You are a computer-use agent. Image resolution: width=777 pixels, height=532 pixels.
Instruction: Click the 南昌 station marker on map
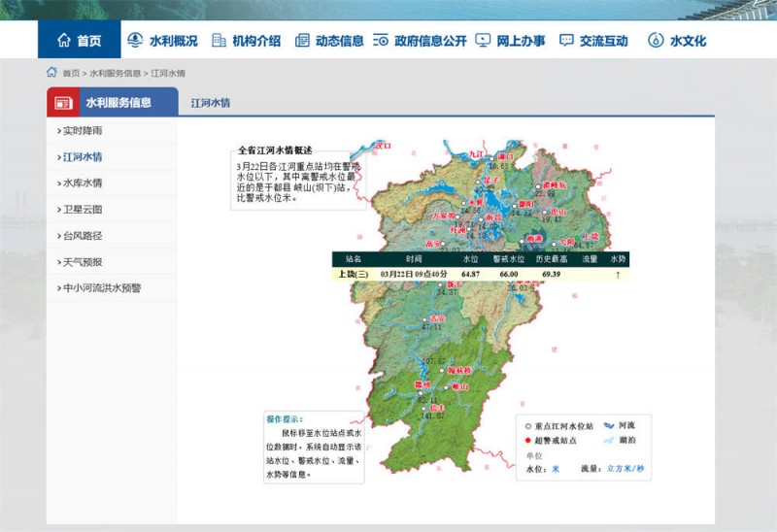pyautogui.click(x=481, y=219)
